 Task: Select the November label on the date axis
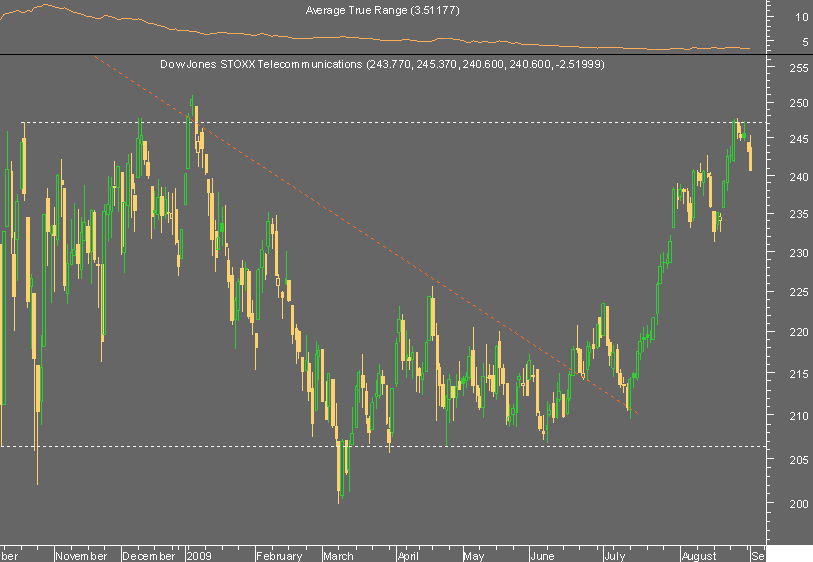click(81, 556)
